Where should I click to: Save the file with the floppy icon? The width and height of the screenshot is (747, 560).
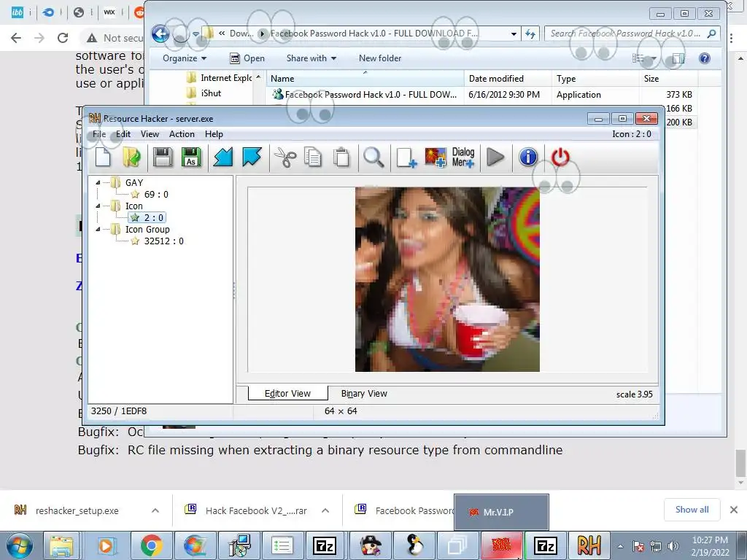pos(163,157)
